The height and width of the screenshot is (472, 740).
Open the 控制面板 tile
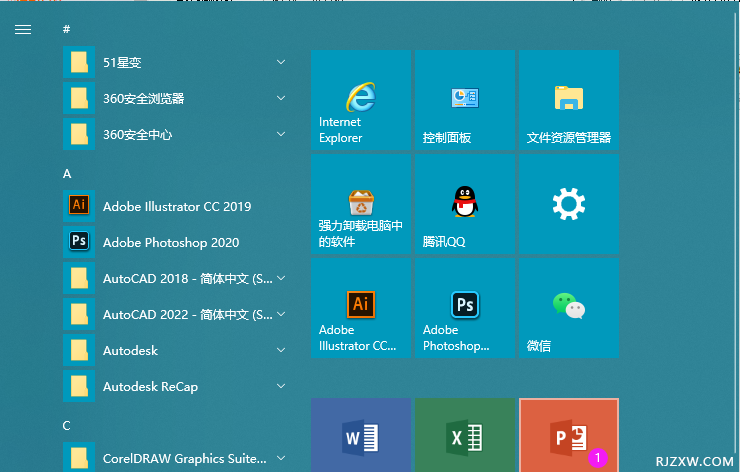click(465, 100)
